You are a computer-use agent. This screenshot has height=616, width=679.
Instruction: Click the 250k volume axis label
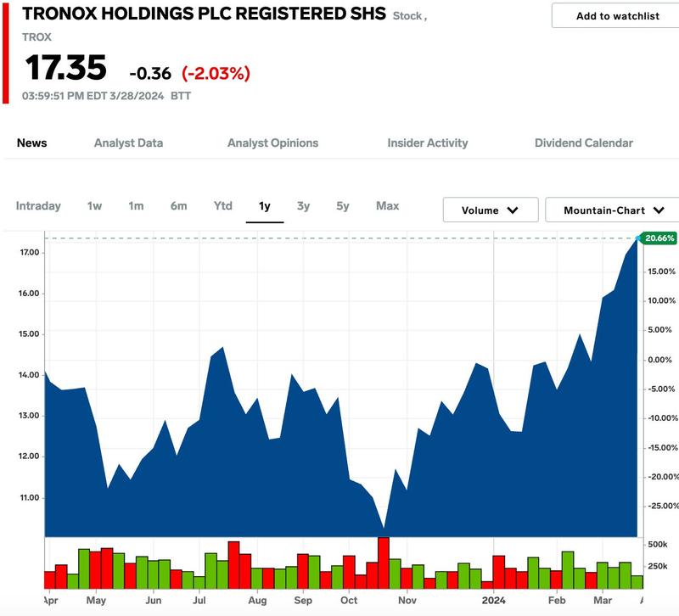pyautogui.click(x=658, y=566)
